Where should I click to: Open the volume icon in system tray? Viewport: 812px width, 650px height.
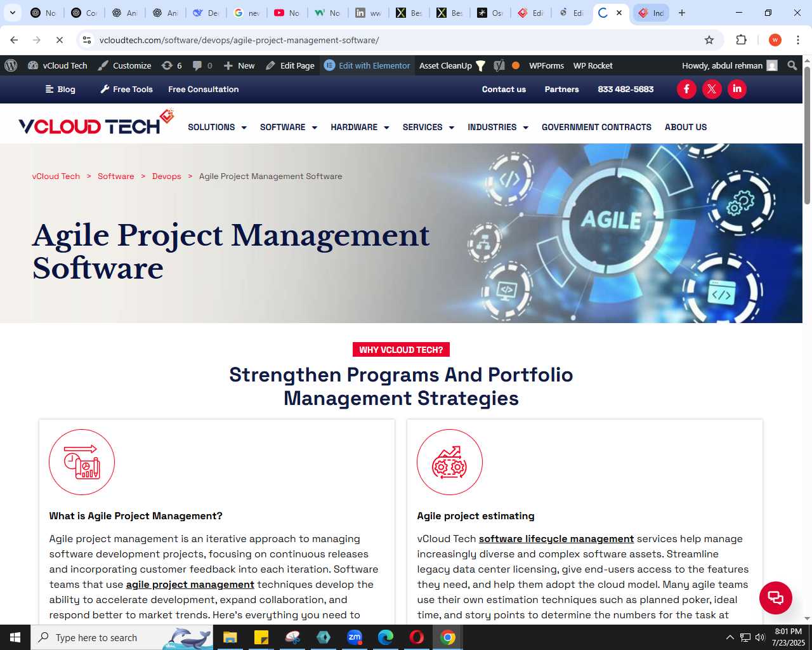tap(760, 637)
